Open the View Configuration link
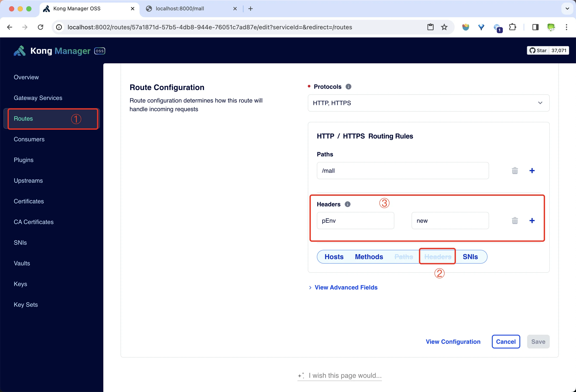Viewport: 576px width, 392px height. [x=453, y=342]
